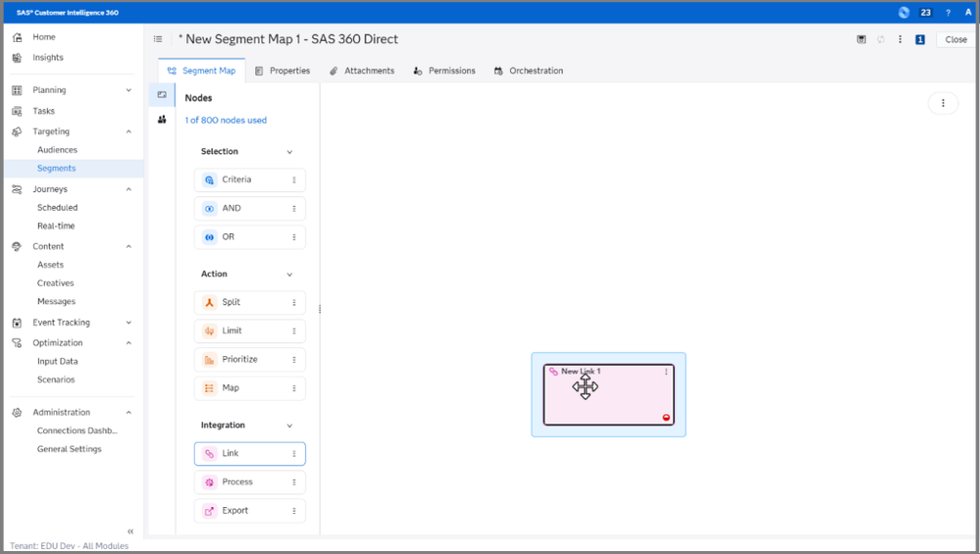Select the AND node
980x554 pixels.
[249, 209]
